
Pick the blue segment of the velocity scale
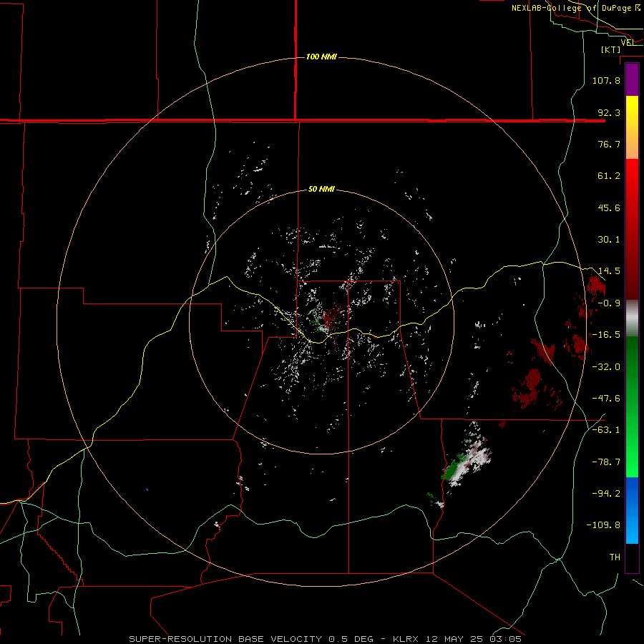[x=632, y=510]
